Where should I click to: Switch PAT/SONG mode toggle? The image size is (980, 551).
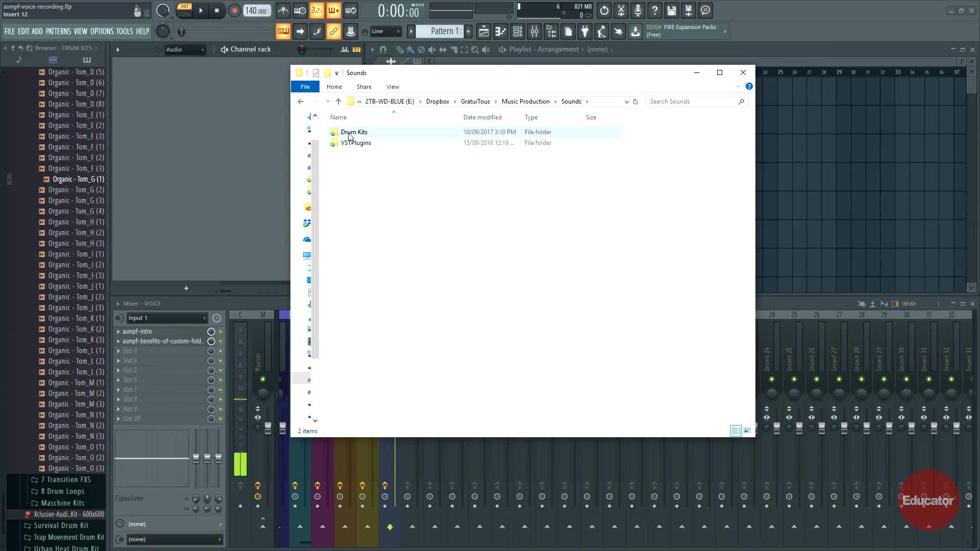coord(184,10)
